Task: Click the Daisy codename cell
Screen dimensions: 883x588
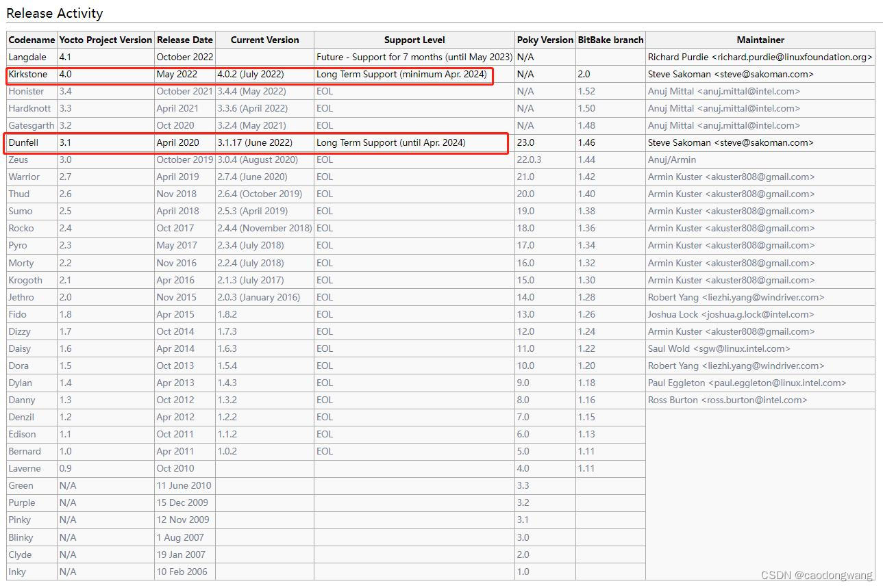Action: 32,348
